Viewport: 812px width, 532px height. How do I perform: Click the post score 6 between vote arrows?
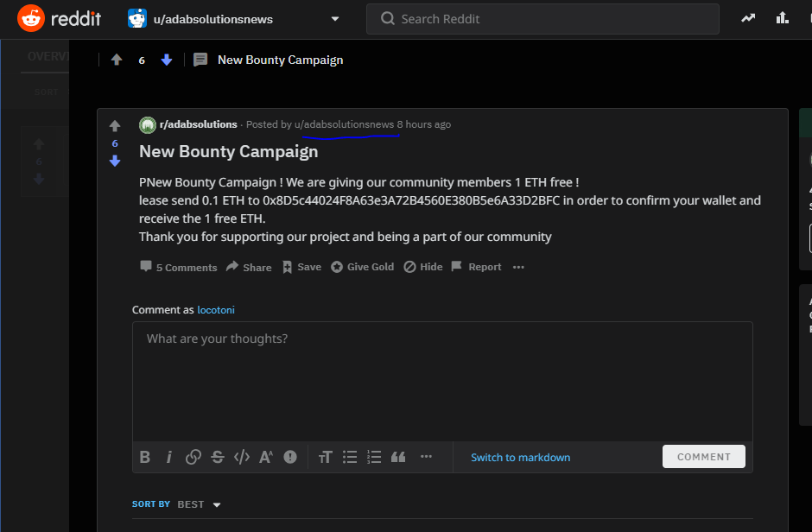click(x=115, y=144)
